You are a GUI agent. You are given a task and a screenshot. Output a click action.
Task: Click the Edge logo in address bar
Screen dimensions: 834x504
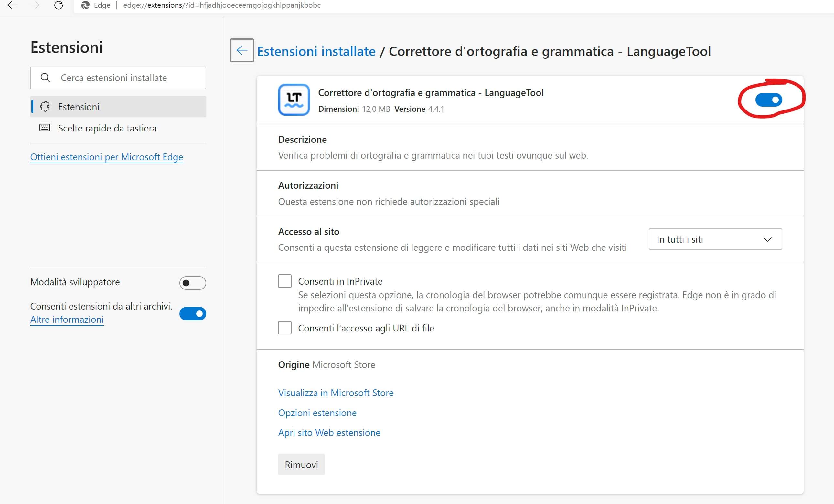click(x=85, y=5)
